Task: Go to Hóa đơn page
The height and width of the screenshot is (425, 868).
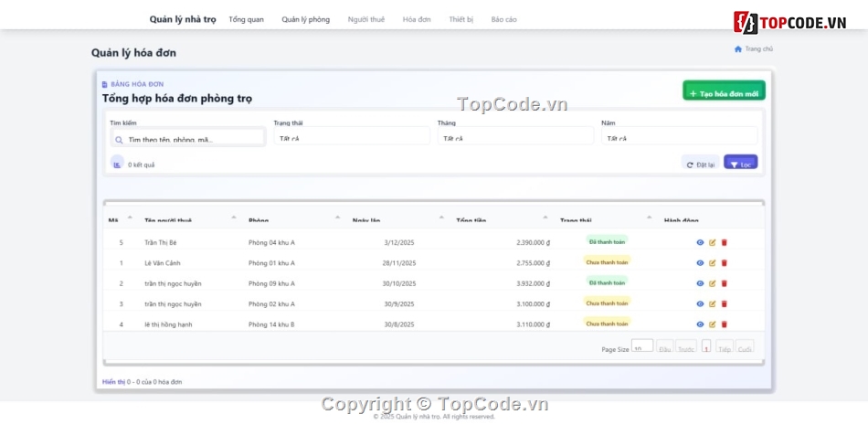Action: point(417,19)
